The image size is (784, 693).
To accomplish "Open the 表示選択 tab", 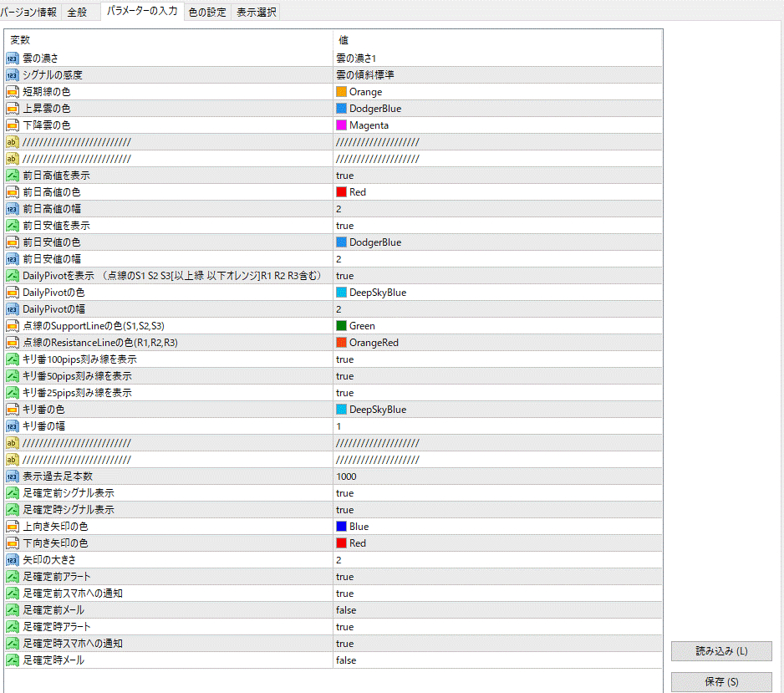I will 256,12.
